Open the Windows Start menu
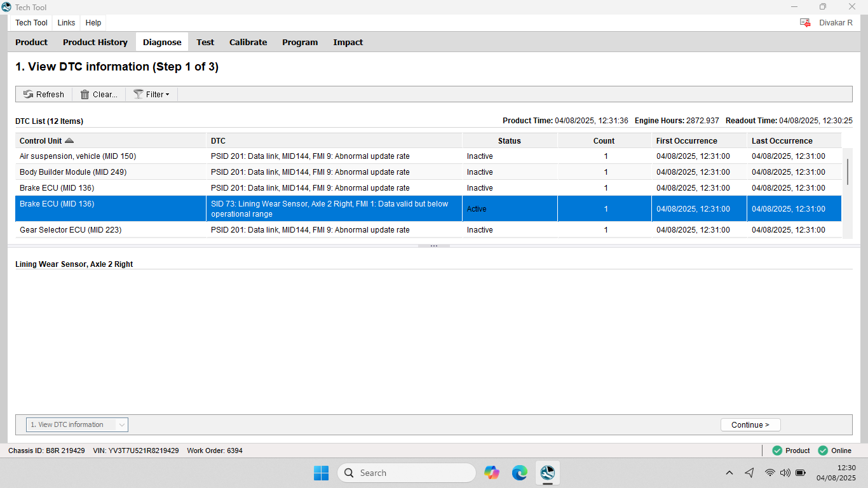This screenshot has width=868, height=488. pos(321,473)
